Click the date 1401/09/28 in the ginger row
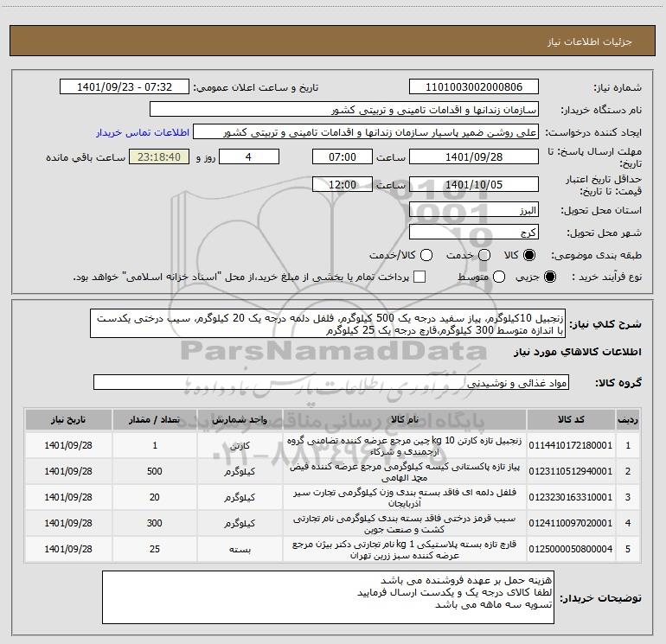Image resolution: width=666 pixels, height=644 pixels. pyautogui.click(x=68, y=445)
